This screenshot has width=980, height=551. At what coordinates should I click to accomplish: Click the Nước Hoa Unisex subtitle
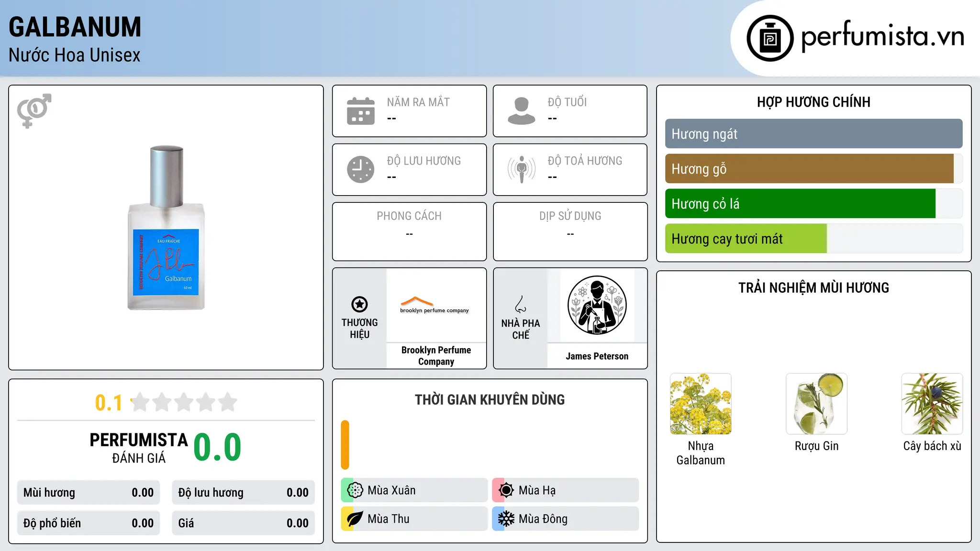pyautogui.click(x=75, y=55)
